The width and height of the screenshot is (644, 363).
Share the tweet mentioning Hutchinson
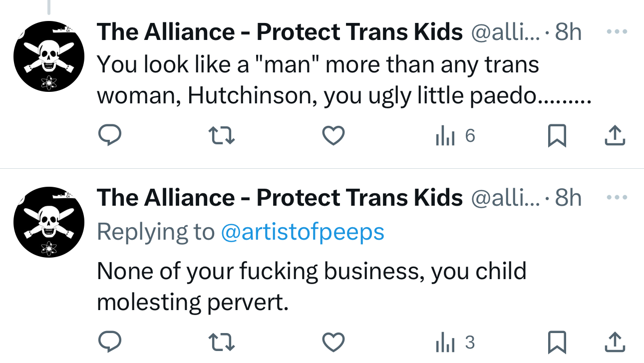615,135
